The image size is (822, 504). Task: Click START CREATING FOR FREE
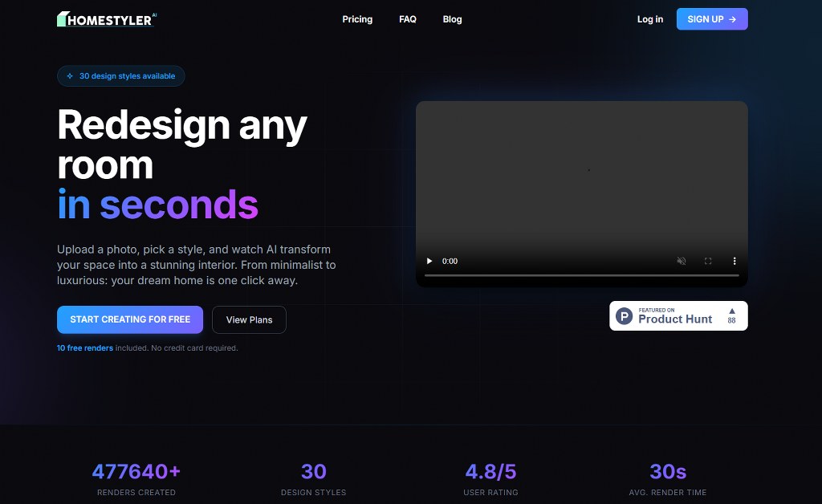130,319
